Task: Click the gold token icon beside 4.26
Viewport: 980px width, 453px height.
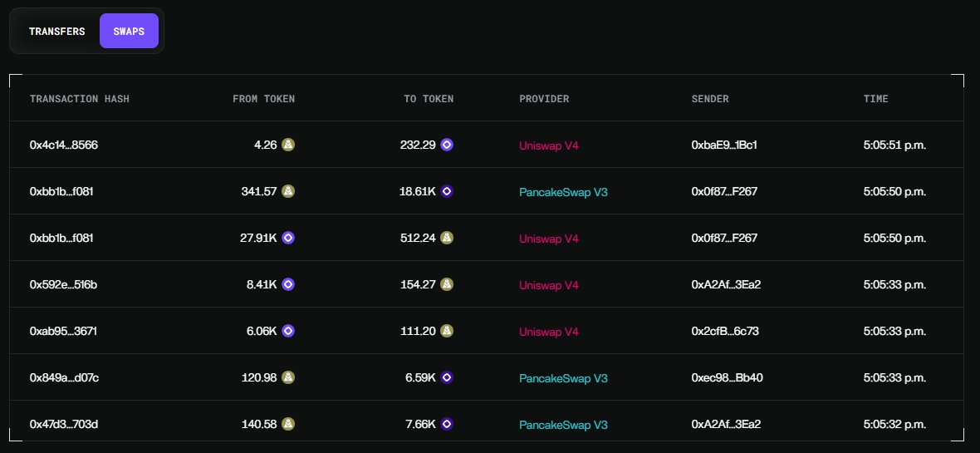Action: (x=288, y=145)
